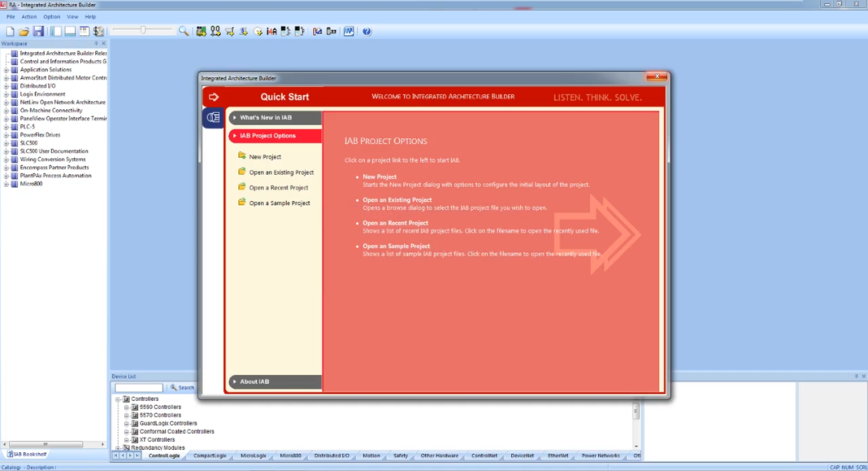The image size is (868, 471).
Task: Click the toolbar zoom slider handle
Action: pyautogui.click(x=143, y=31)
